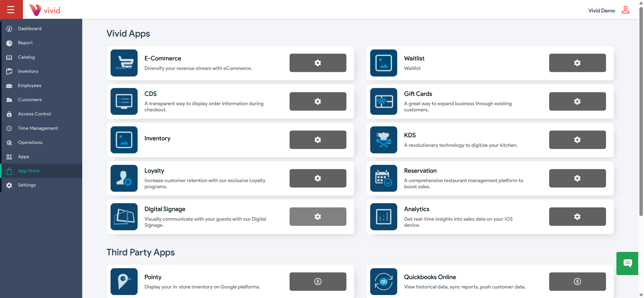The width and height of the screenshot is (644, 298).
Task: Select Access Control in sidebar
Action: coord(34,114)
